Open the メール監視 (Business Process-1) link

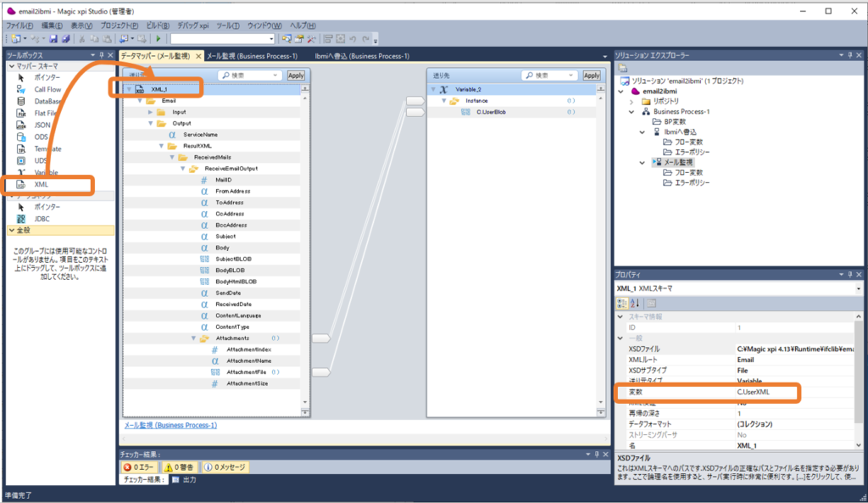tap(170, 426)
